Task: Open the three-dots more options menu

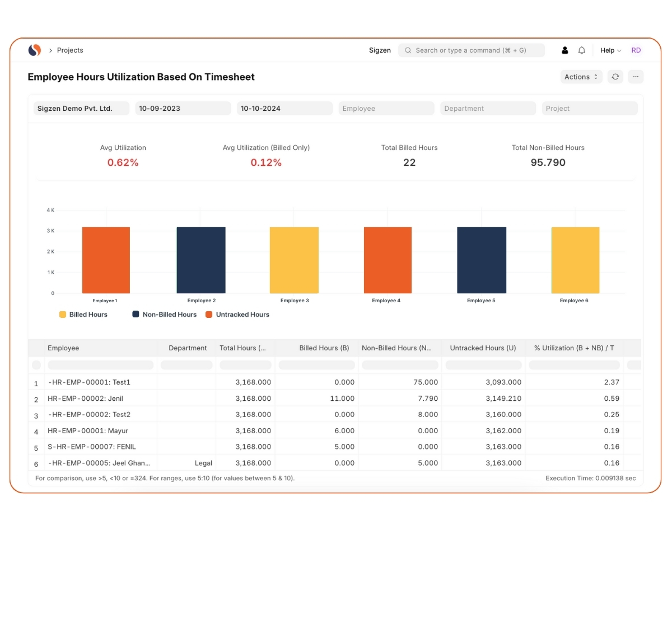Action: [x=636, y=77]
